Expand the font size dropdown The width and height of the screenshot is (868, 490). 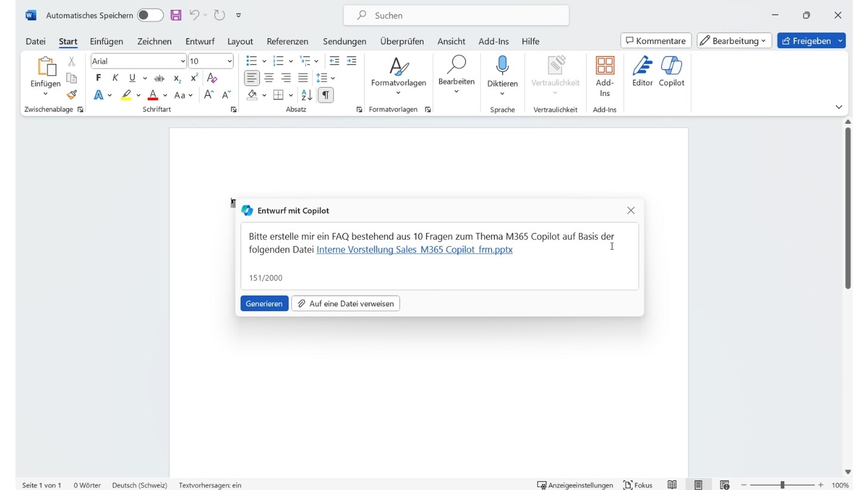click(x=229, y=61)
